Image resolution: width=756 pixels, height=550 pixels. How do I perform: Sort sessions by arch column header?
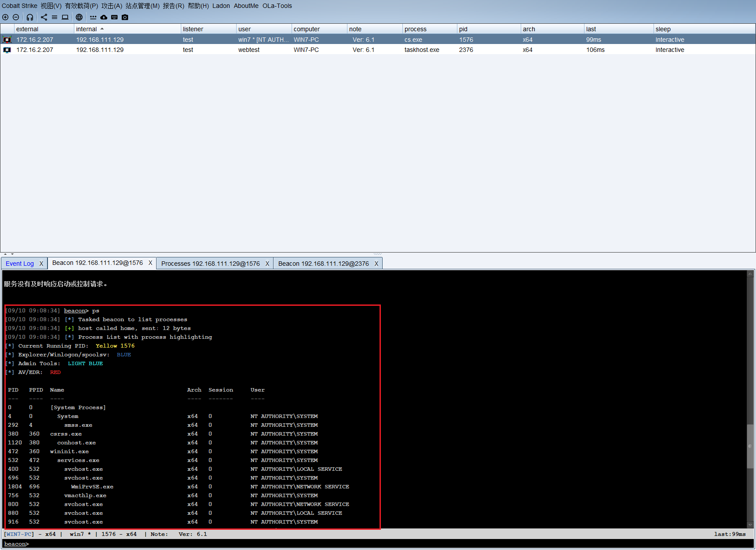(x=552, y=29)
